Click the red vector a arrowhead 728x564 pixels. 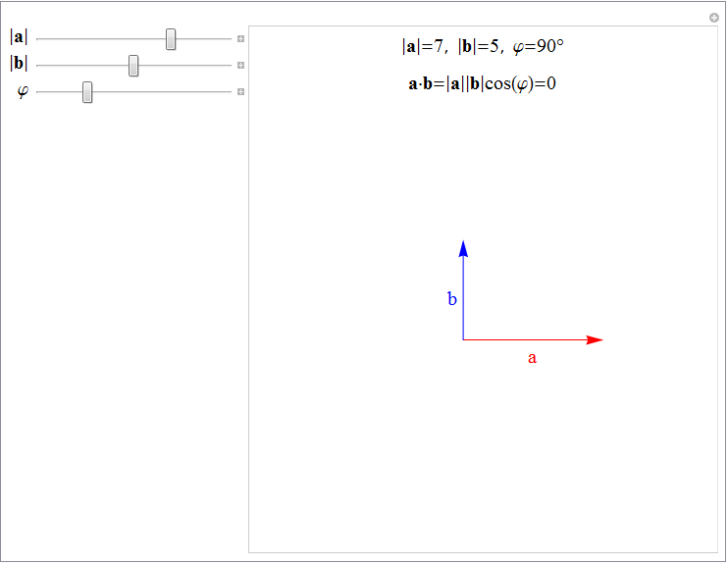point(595,340)
